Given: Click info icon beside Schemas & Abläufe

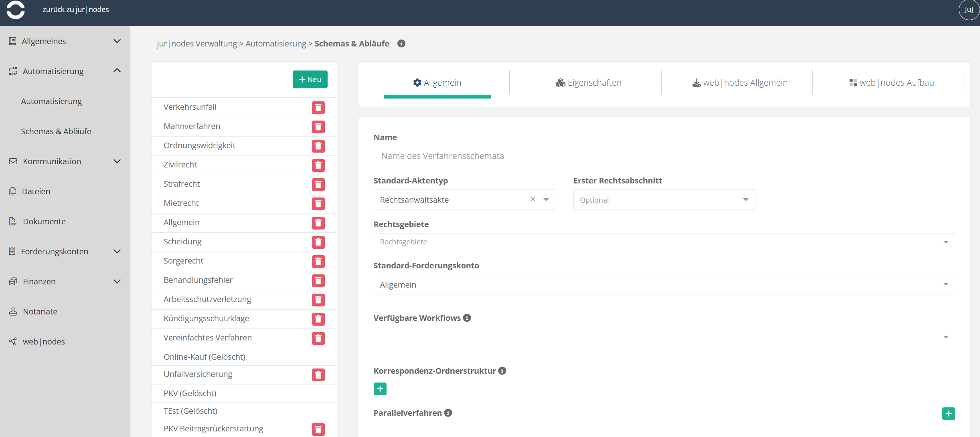Looking at the screenshot, I should click(401, 44).
